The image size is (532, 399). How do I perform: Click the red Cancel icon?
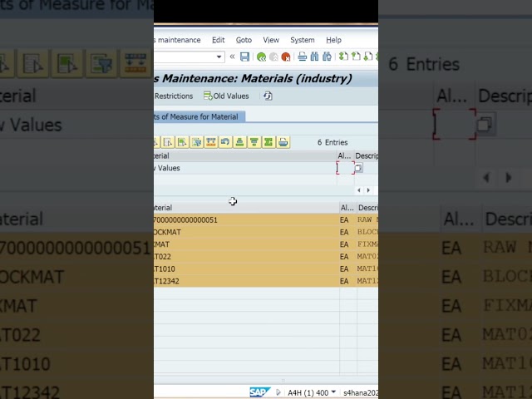286,57
